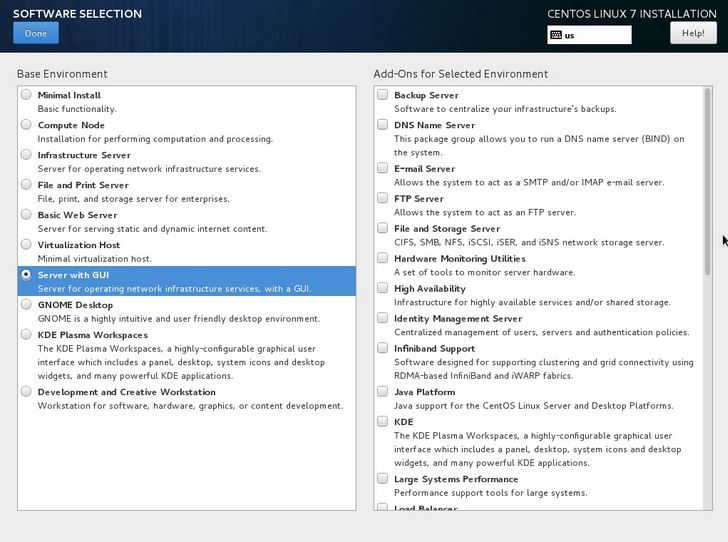Click the keyboard layout icon

556,35
